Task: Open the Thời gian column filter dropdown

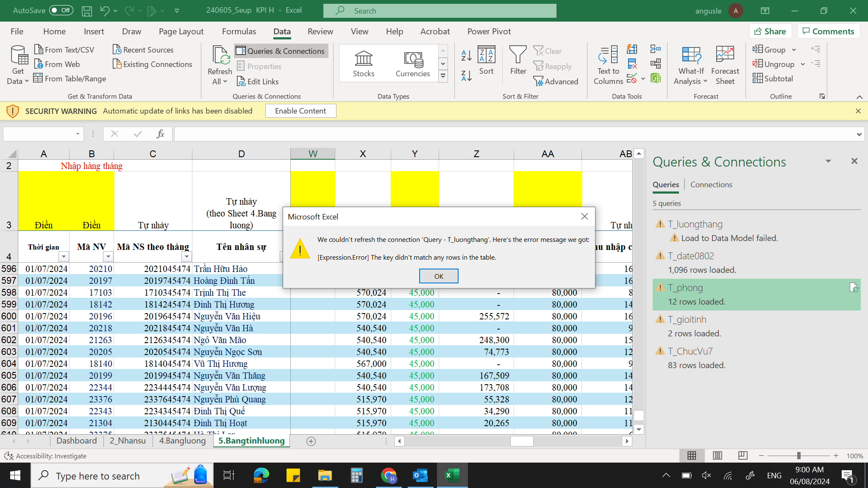Action: point(64,256)
